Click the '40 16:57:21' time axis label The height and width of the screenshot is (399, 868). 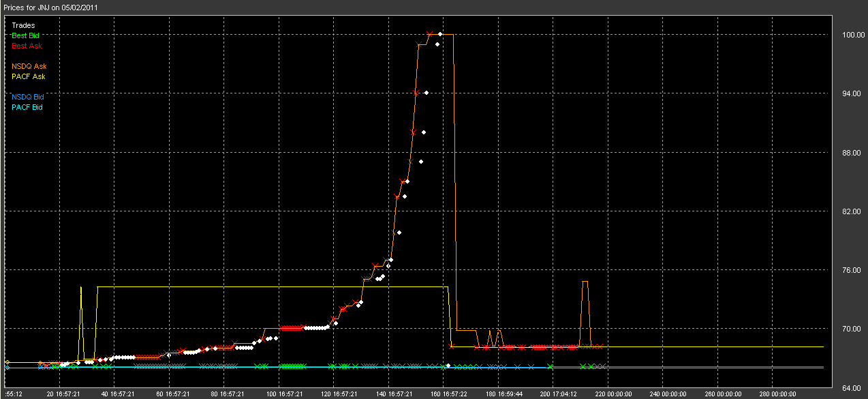point(117,394)
